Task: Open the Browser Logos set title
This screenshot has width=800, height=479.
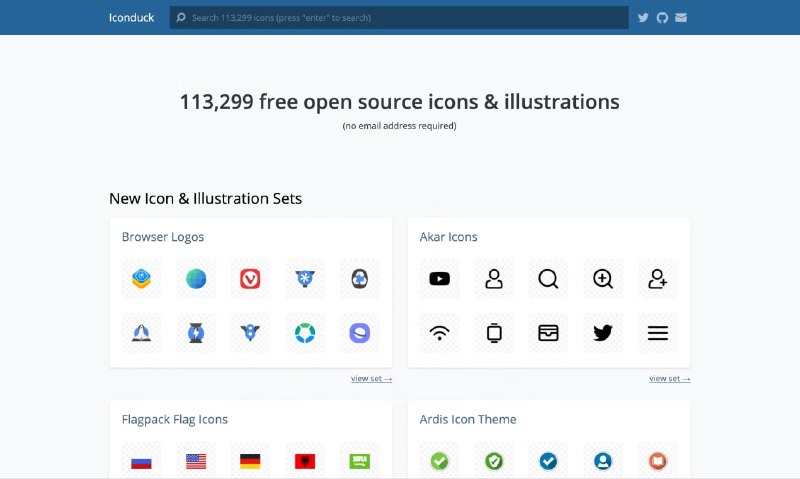Action: coord(163,237)
